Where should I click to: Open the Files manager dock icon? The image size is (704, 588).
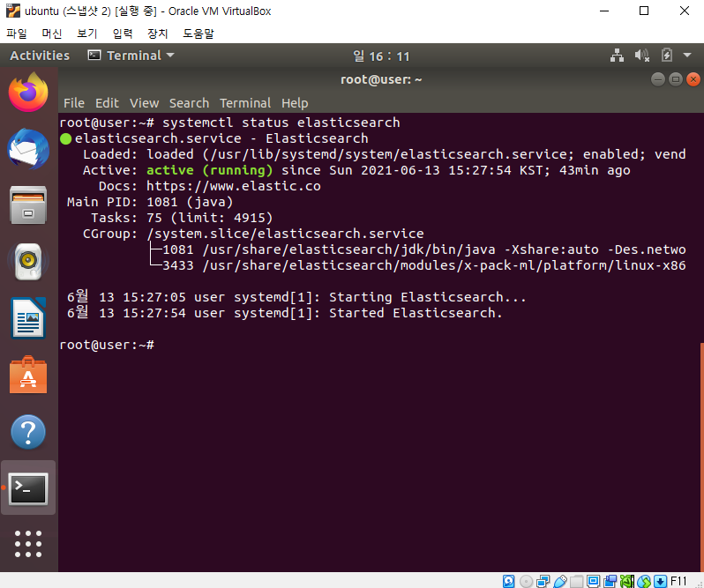(x=28, y=205)
